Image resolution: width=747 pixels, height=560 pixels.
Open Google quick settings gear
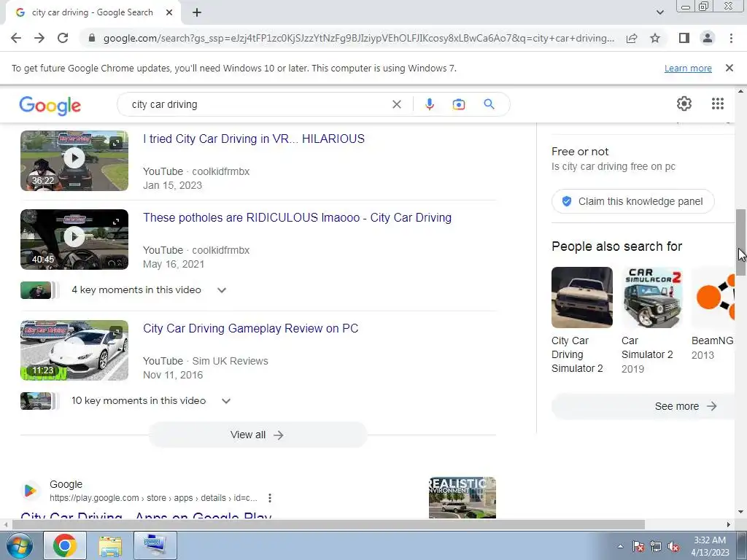[684, 104]
